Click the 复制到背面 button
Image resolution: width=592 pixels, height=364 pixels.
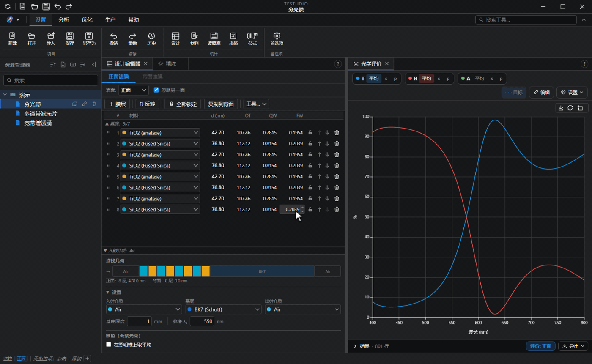point(221,104)
